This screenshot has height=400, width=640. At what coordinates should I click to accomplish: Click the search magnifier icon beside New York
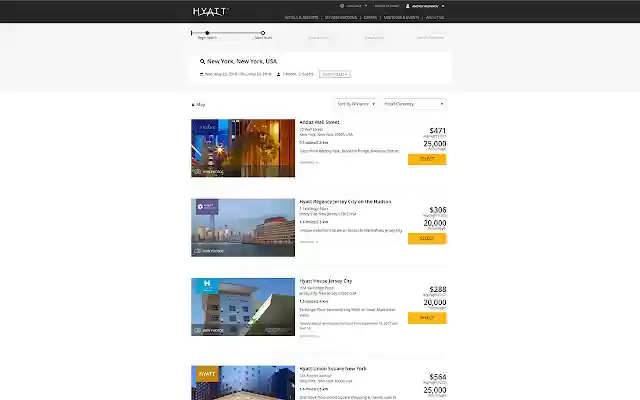[x=202, y=61]
